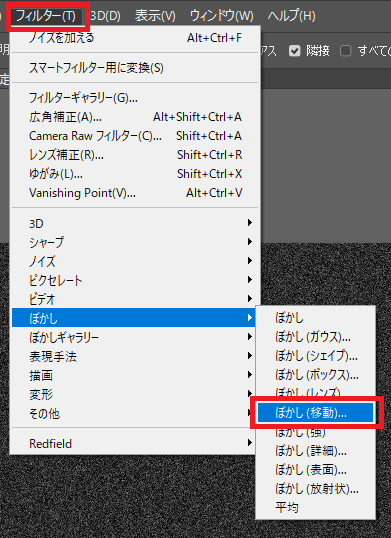The image size is (391, 538).
Task: Apply the plain ぼかし filter in submenu
Action: coord(316,318)
